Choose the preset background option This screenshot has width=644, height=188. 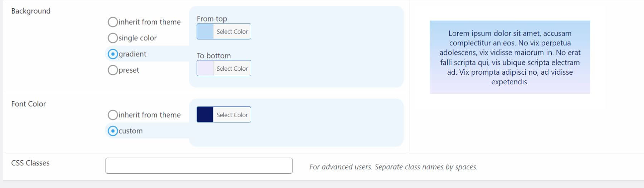point(113,70)
